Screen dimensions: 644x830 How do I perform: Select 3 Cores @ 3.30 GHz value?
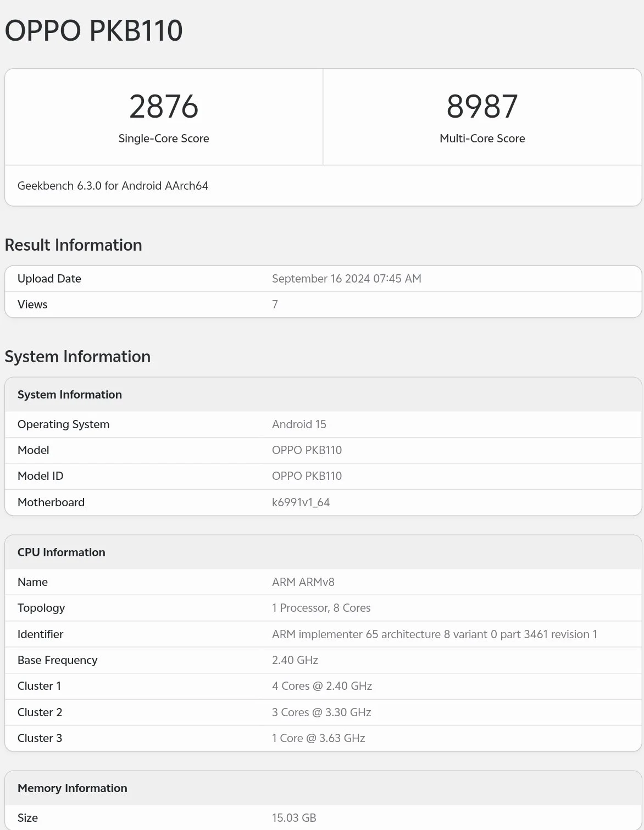(321, 712)
